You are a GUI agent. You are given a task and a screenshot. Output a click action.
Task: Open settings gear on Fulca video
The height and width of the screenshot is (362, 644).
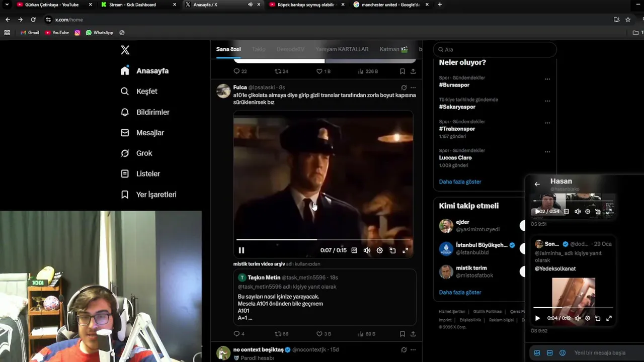tap(380, 250)
